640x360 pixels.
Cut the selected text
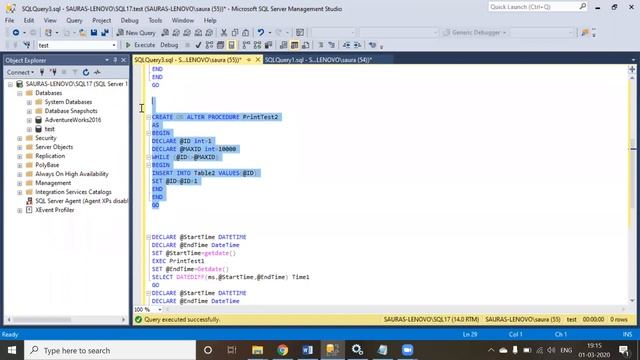point(224,33)
